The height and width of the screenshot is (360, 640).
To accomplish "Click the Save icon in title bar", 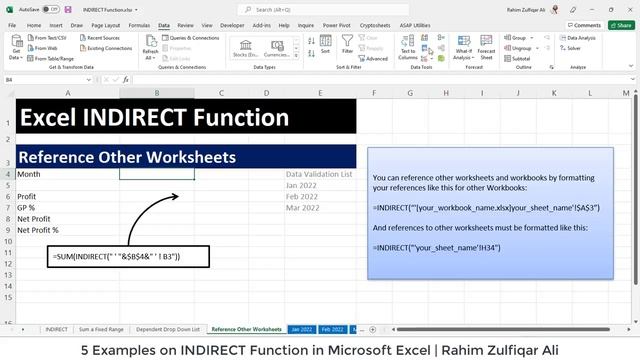I will [68, 9].
